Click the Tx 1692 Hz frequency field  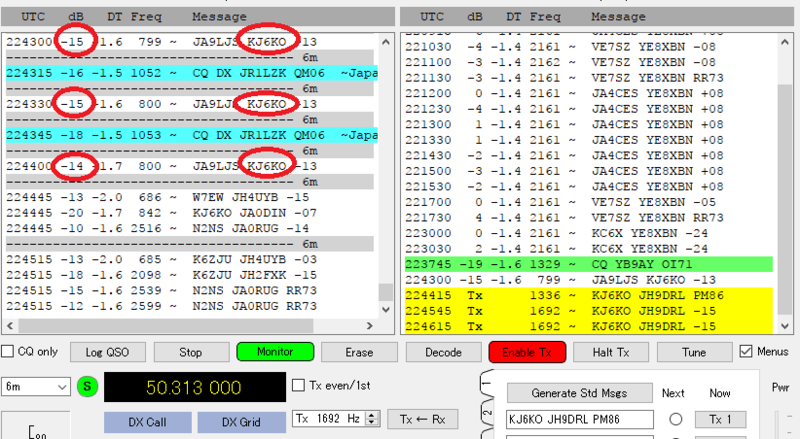pos(330,419)
